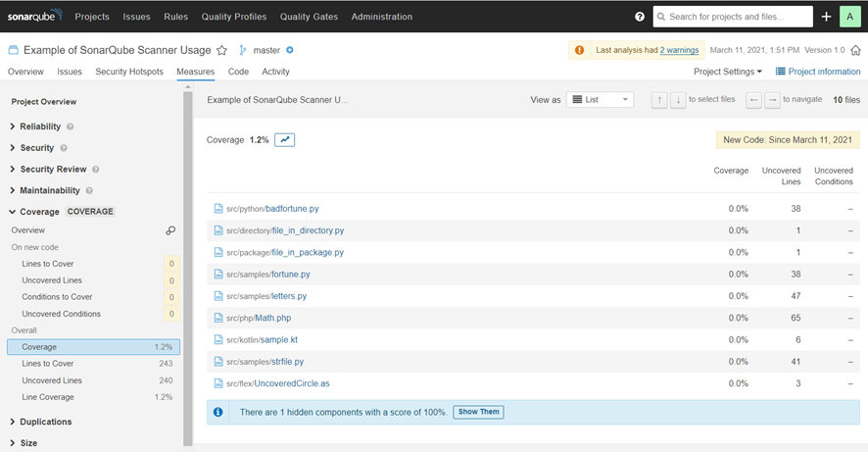The width and height of the screenshot is (868, 452).
Task: Click Project Overview in sidebar
Action: tap(44, 102)
